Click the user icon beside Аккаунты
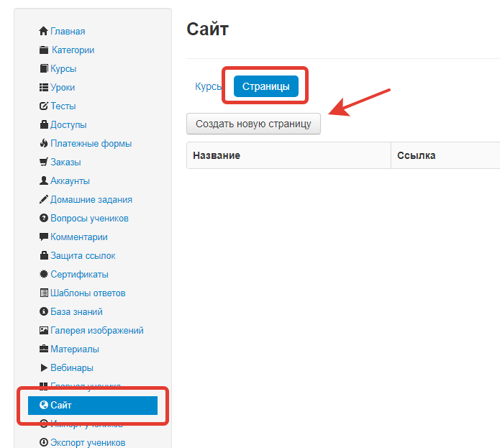The image size is (500, 448). 44,180
